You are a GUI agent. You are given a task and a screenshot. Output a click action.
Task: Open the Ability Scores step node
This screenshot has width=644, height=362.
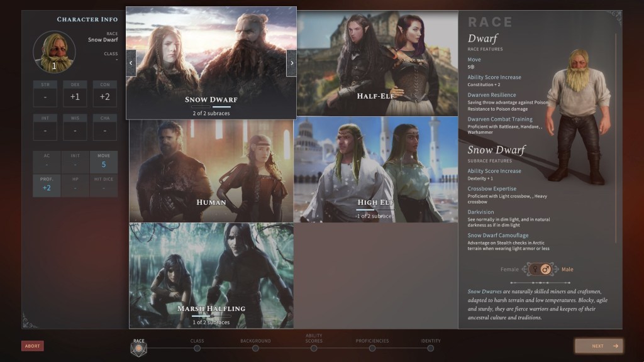coord(314,348)
